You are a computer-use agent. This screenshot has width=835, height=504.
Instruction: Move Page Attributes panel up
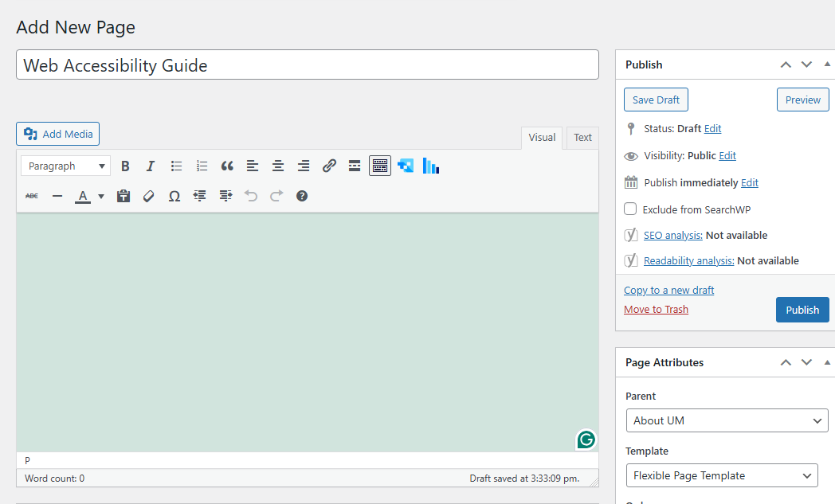786,362
